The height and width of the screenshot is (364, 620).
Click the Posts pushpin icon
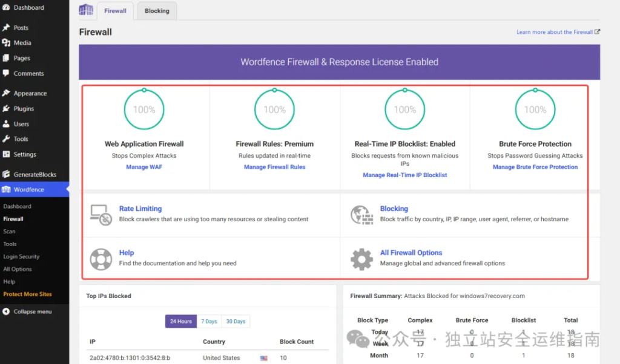point(6,27)
